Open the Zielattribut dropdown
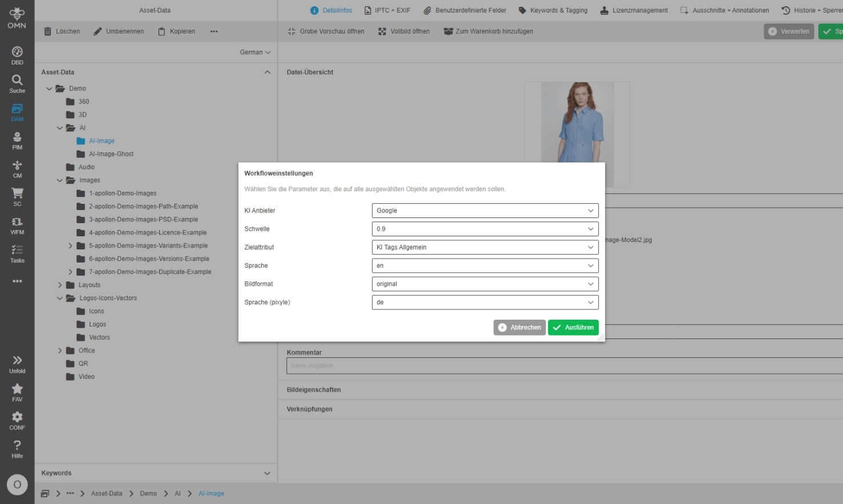Image resolution: width=843 pixels, height=504 pixels. tap(485, 247)
